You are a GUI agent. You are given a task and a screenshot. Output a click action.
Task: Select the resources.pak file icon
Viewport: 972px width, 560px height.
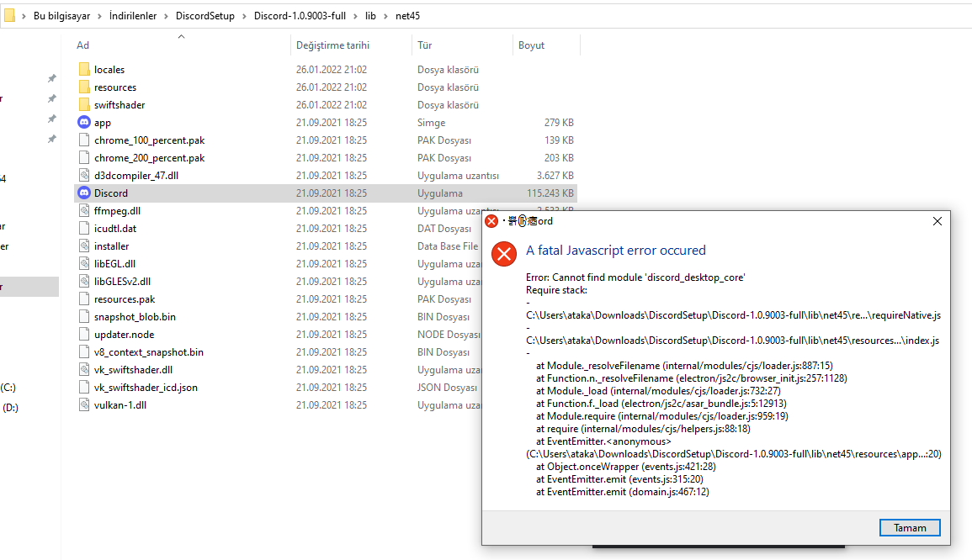[84, 299]
